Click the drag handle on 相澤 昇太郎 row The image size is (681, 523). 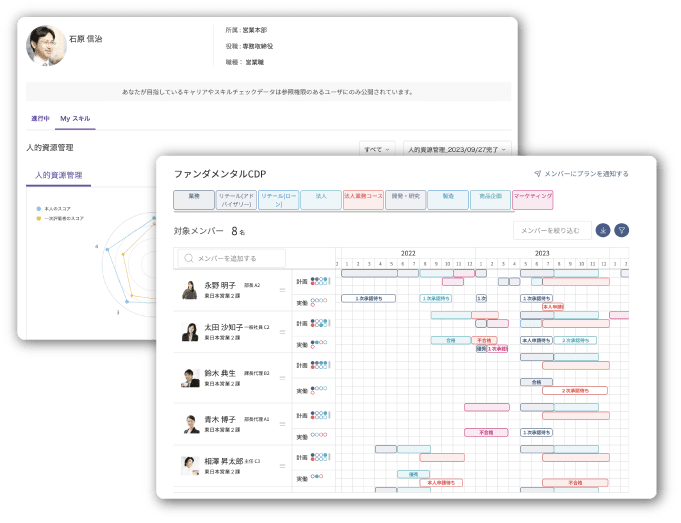[282, 466]
